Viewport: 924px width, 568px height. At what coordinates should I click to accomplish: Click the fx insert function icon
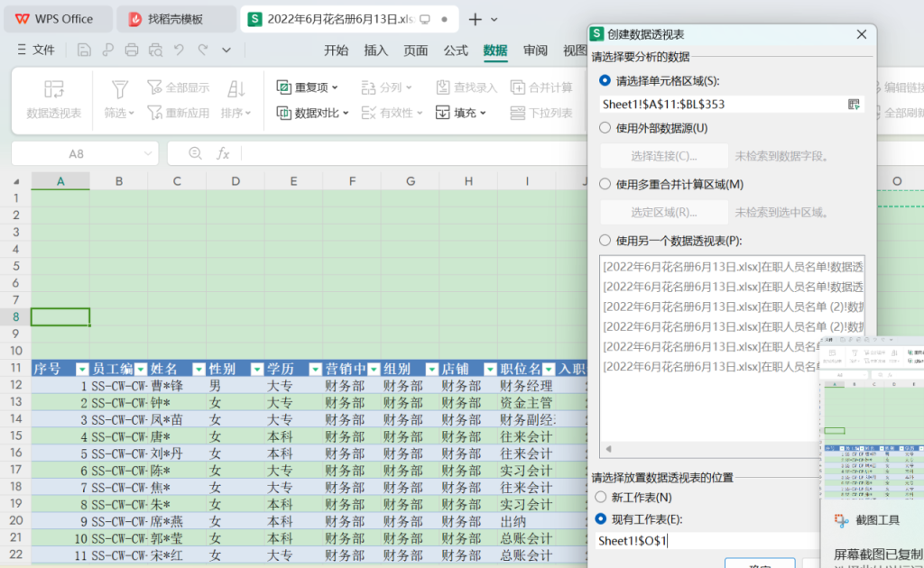tap(223, 154)
